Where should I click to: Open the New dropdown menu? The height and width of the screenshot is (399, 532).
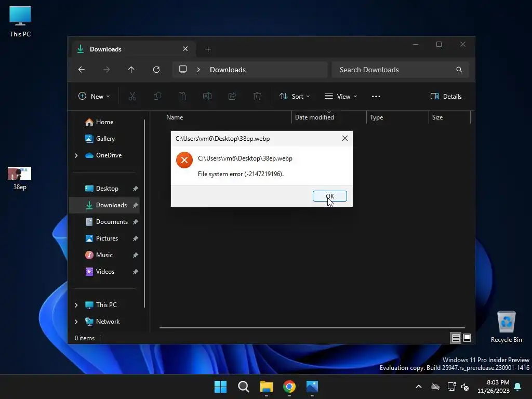coord(94,96)
